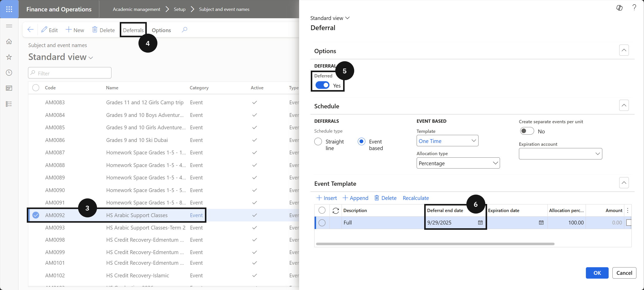
Task: Open Modules list icon in sidebar
Action: coord(9,104)
